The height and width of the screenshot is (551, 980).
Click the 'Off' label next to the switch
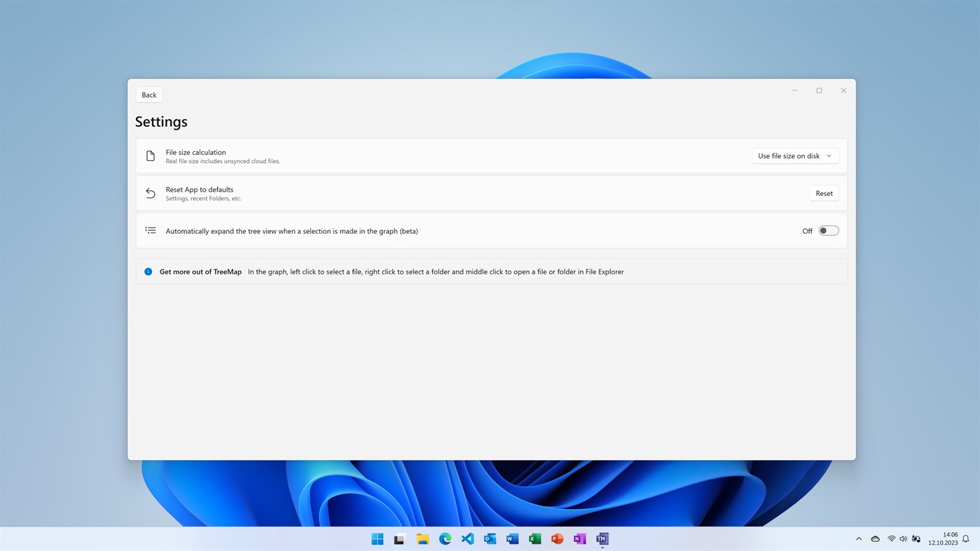(x=807, y=231)
